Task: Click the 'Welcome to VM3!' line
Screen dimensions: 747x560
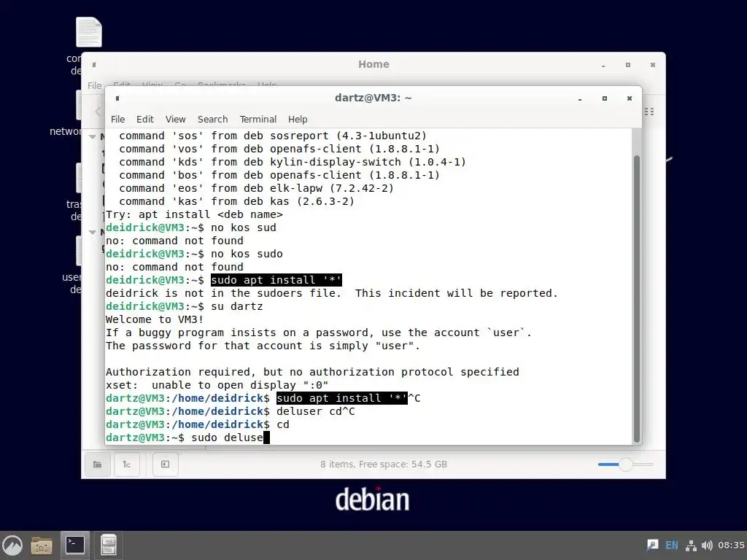Action: 155,319
